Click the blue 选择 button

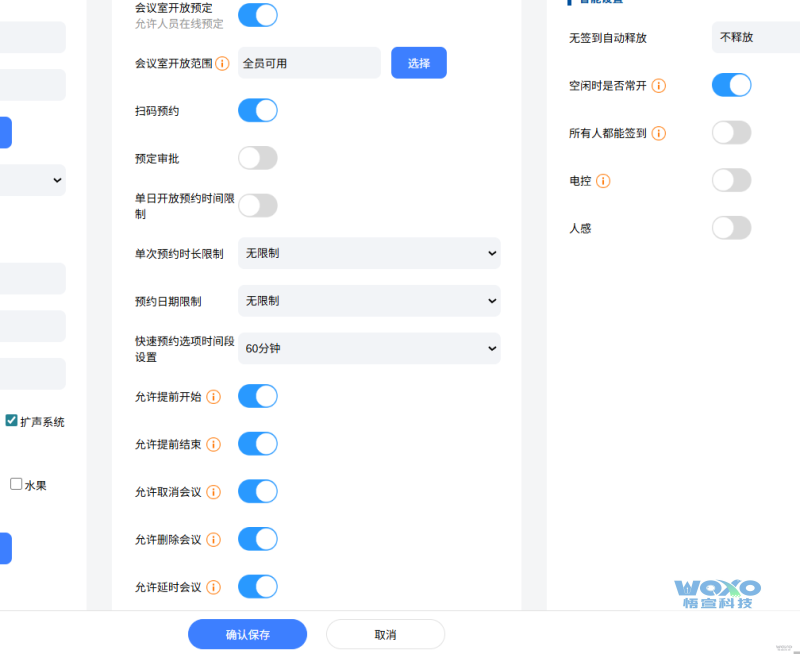click(x=418, y=62)
